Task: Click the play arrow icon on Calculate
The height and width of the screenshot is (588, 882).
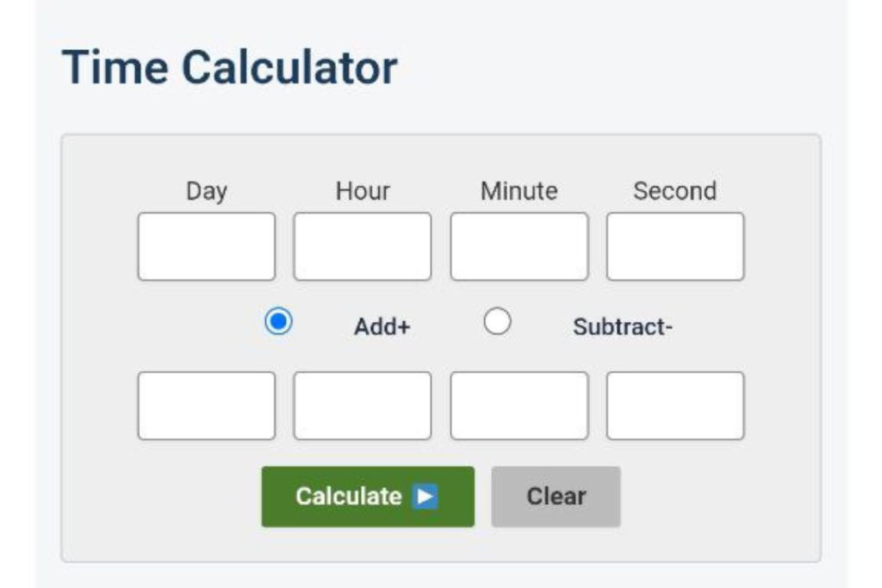Action: pos(425,497)
